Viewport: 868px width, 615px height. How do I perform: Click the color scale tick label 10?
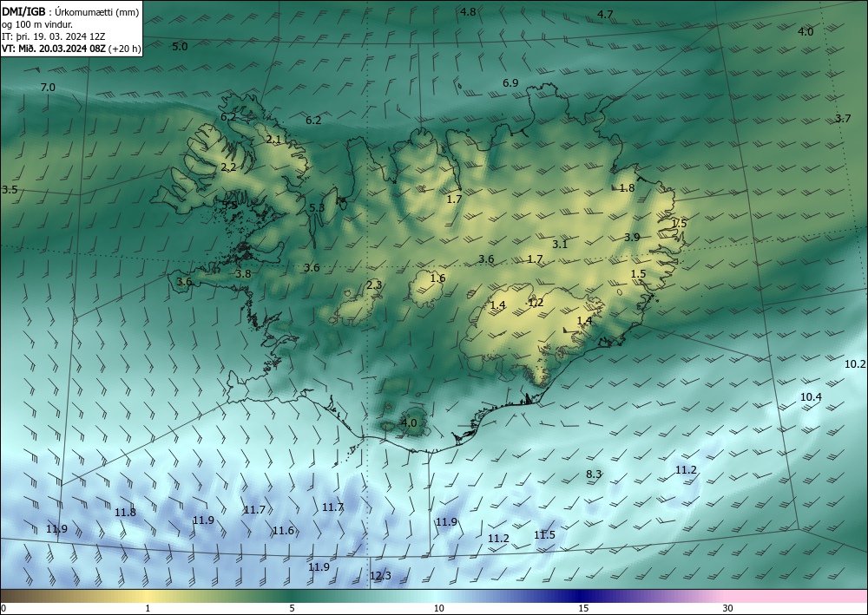click(439, 609)
